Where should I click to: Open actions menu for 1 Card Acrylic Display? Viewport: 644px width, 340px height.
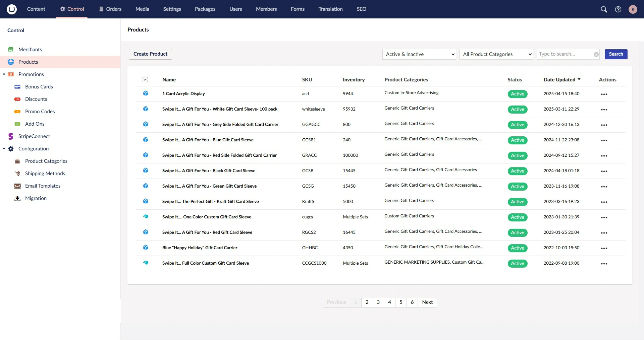pos(604,94)
